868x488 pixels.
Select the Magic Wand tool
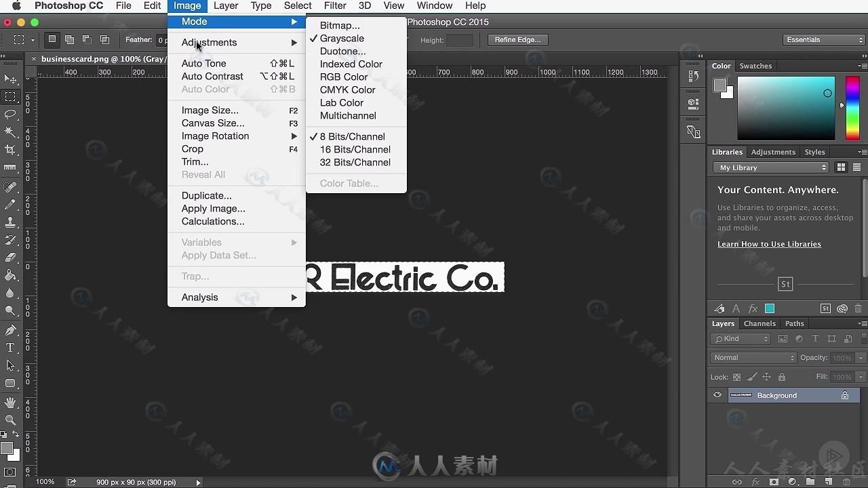click(x=10, y=132)
